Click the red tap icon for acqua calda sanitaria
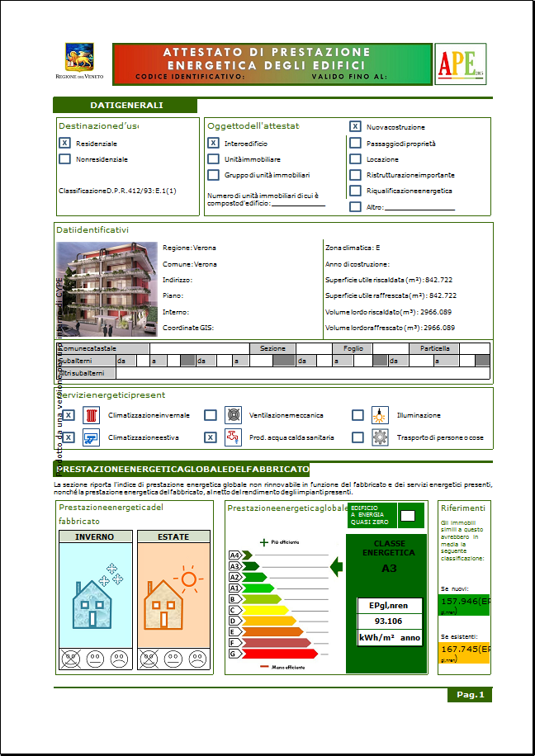Screen dimensions: 535x756 tap(233, 437)
